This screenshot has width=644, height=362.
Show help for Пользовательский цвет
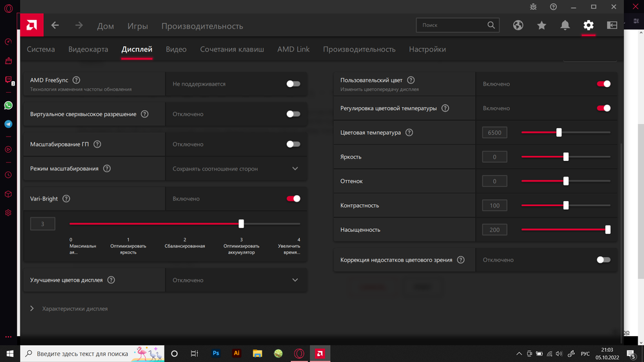point(411,80)
